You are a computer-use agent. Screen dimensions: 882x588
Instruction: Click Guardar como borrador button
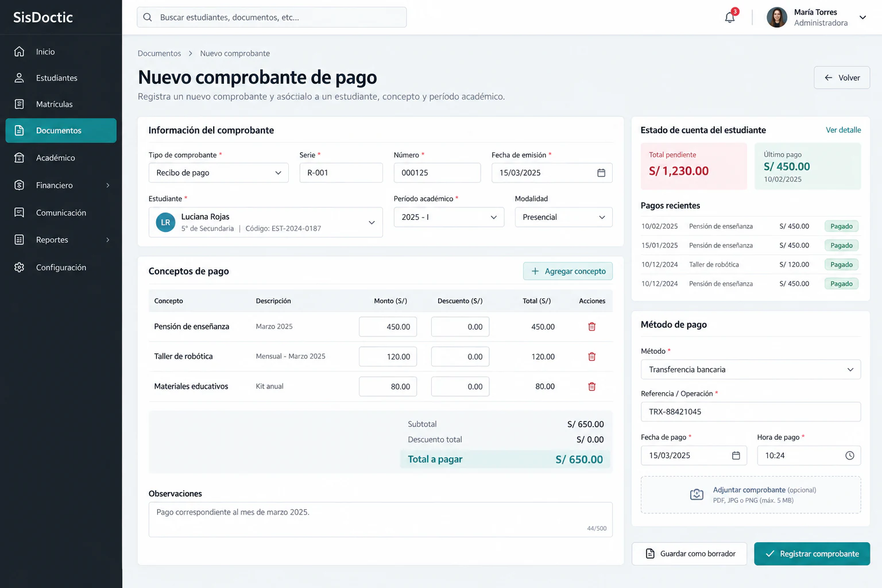690,554
